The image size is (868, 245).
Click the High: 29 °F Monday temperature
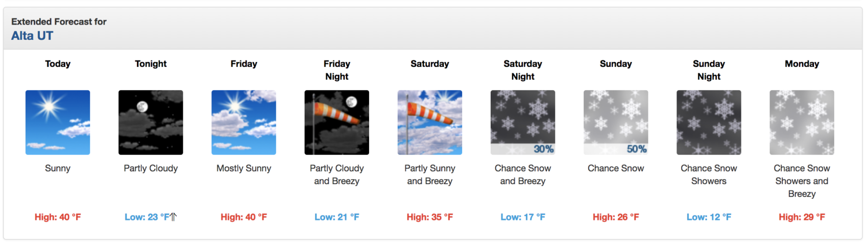802,217
